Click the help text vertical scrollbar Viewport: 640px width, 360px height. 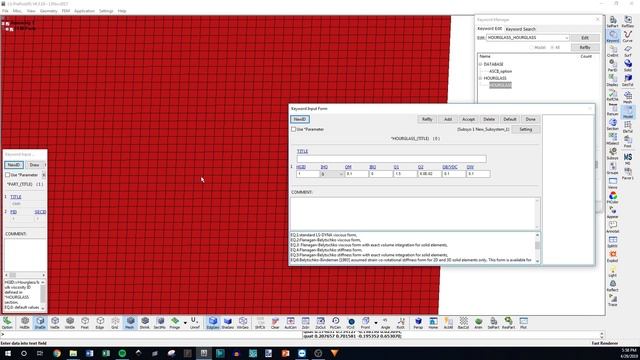pos(538,247)
